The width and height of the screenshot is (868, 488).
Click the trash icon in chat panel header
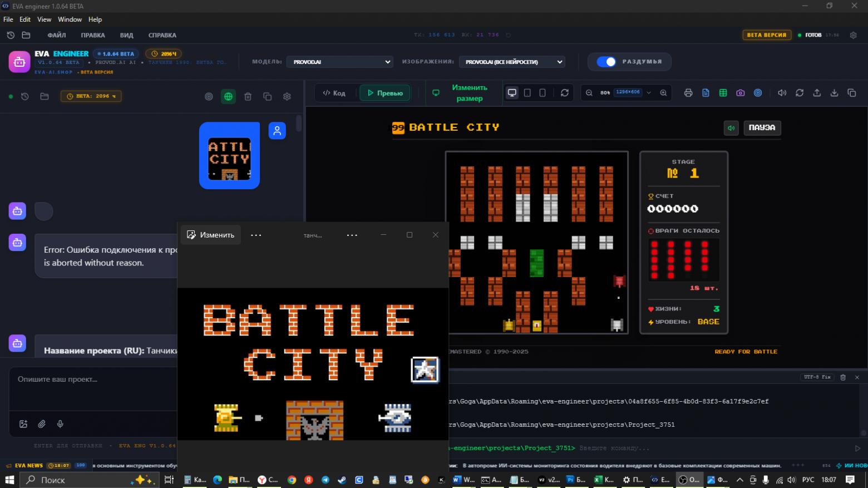248,96
